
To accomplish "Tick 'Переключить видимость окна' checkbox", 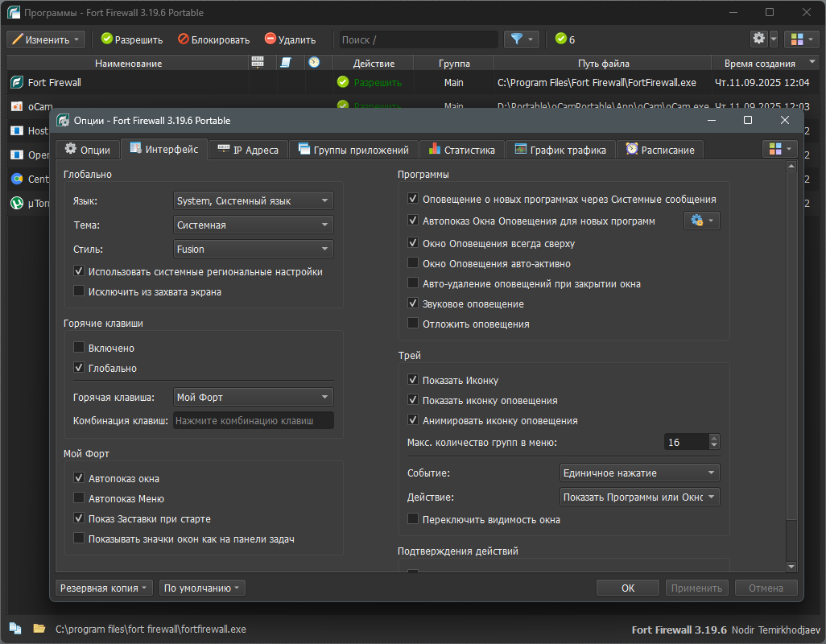I will click(x=413, y=519).
